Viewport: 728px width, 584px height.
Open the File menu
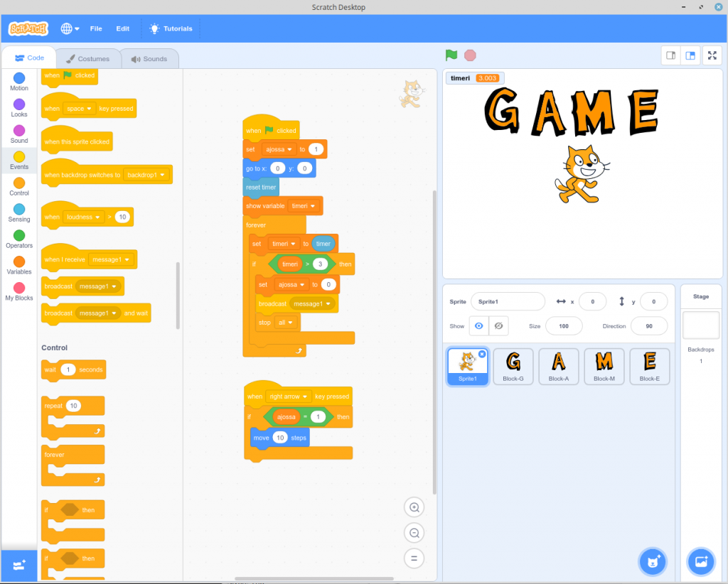96,28
